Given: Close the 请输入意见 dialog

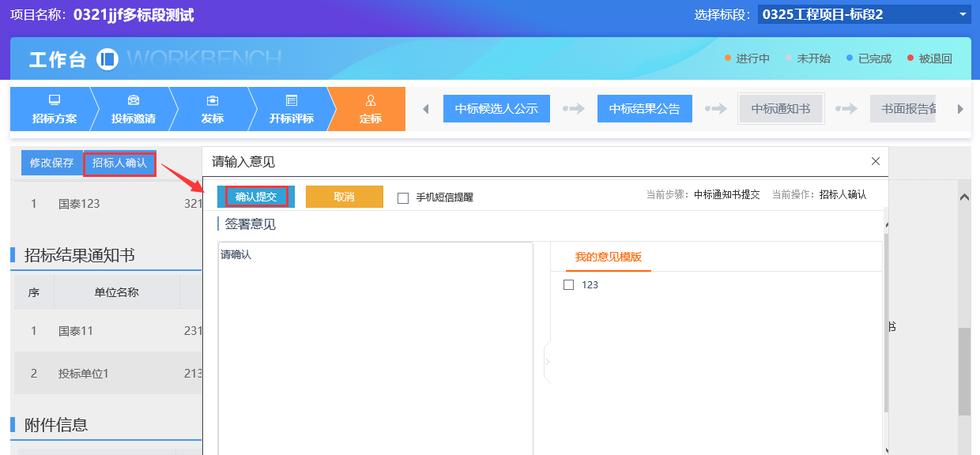Looking at the screenshot, I should [x=875, y=161].
